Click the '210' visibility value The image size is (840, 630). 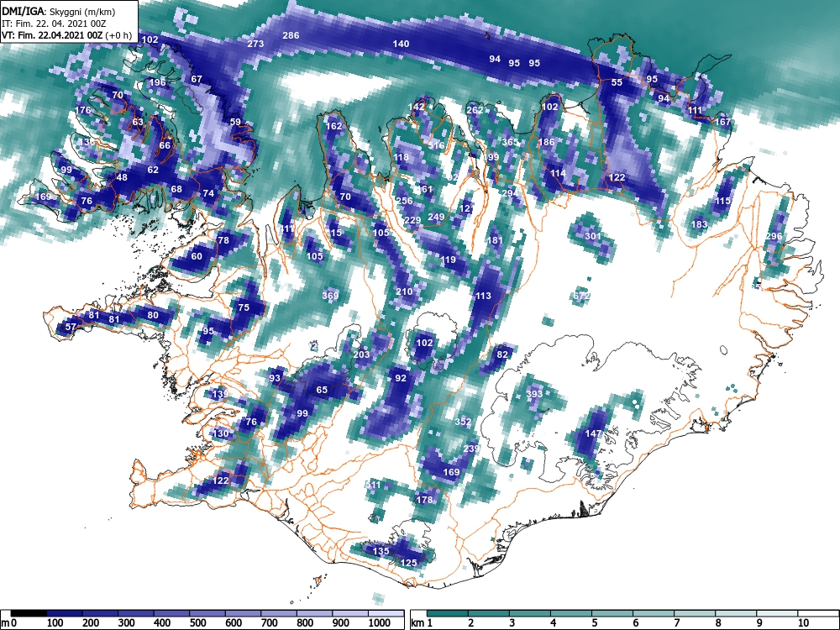pyautogui.click(x=405, y=291)
